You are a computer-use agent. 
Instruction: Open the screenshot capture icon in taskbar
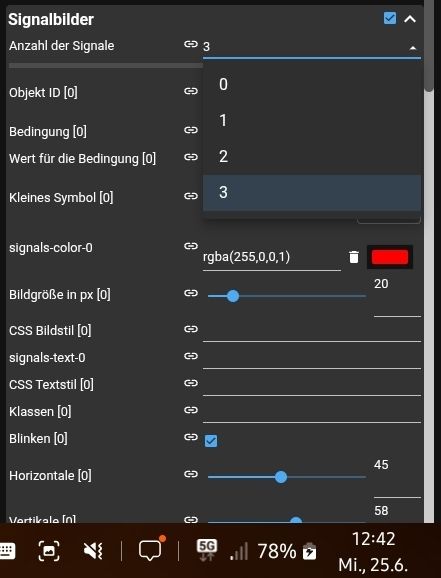pyautogui.click(x=49, y=551)
